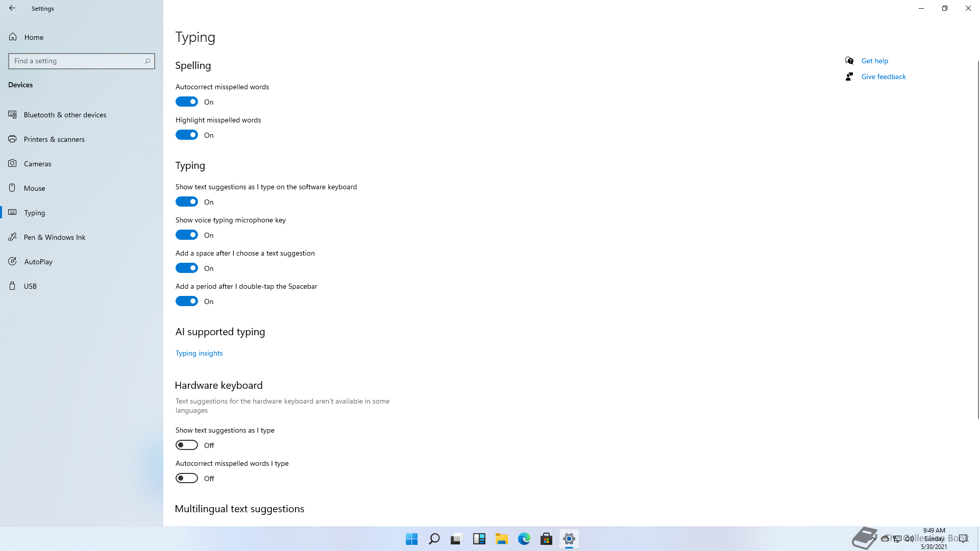The width and height of the screenshot is (980, 551).
Task: Open USB settings
Action: (82, 286)
